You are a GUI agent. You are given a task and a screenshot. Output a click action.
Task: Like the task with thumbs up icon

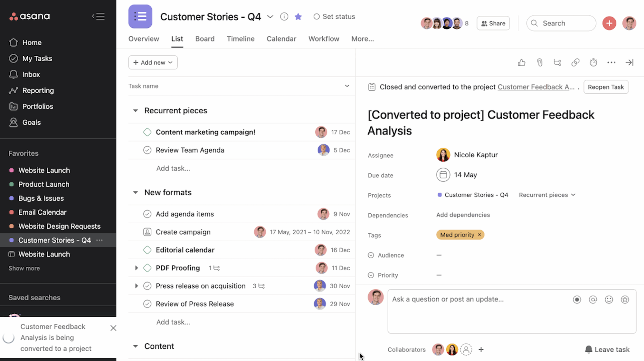coord(522,62)
